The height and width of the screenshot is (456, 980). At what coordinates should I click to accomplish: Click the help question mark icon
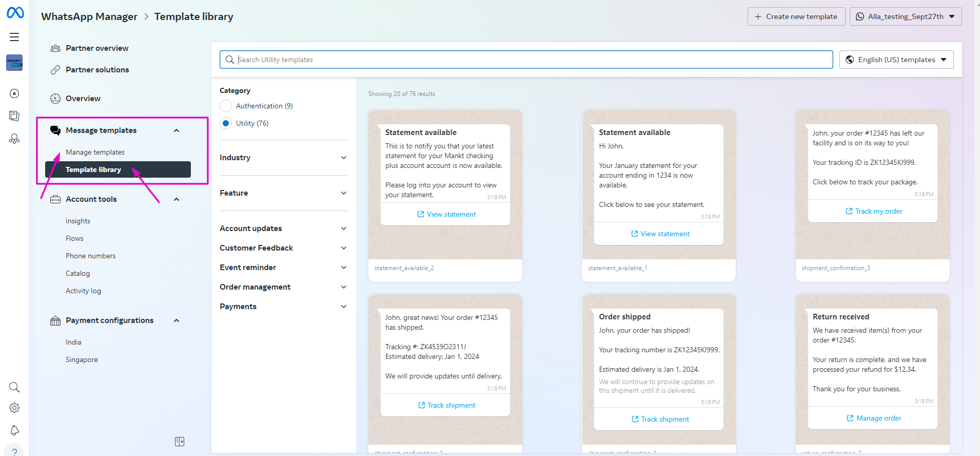coord(14,451)
